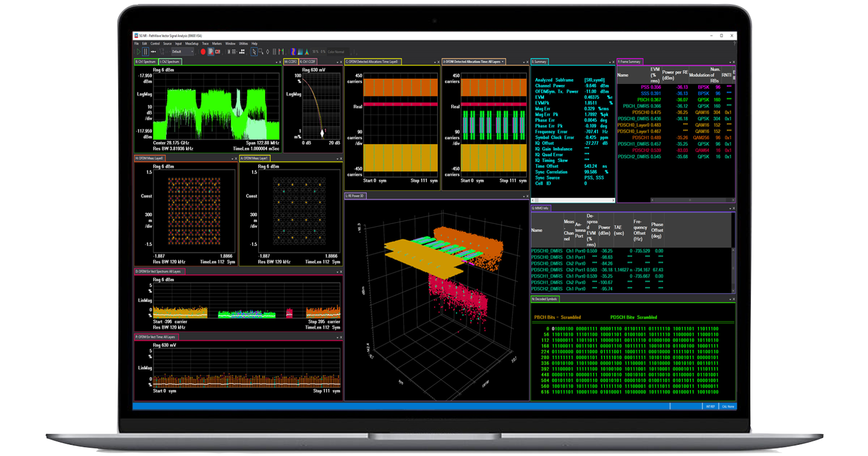
Task: Pause the measurement using the pause icon
Action: tap(146, 51)
